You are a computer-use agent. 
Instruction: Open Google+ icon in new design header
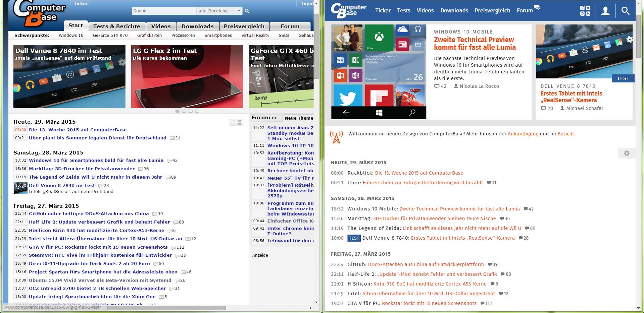pos(583,13)
